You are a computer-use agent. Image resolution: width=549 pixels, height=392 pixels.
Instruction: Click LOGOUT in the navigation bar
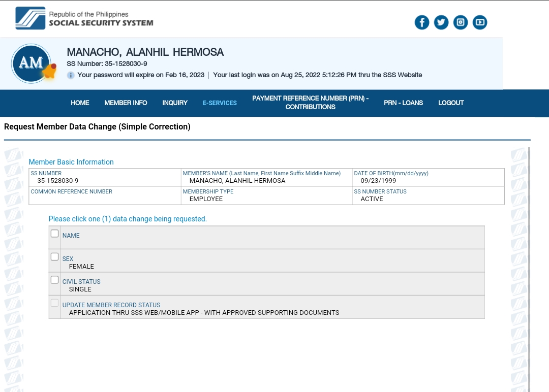(x=451, y=103)
